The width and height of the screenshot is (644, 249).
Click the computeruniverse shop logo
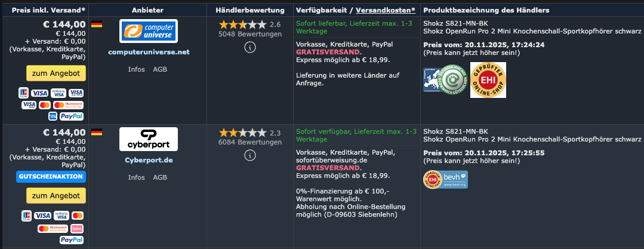149,31
